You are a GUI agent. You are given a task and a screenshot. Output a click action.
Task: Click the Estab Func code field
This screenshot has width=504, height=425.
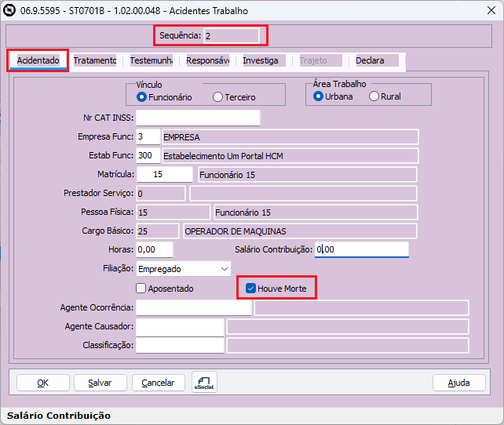coord(148,156)
